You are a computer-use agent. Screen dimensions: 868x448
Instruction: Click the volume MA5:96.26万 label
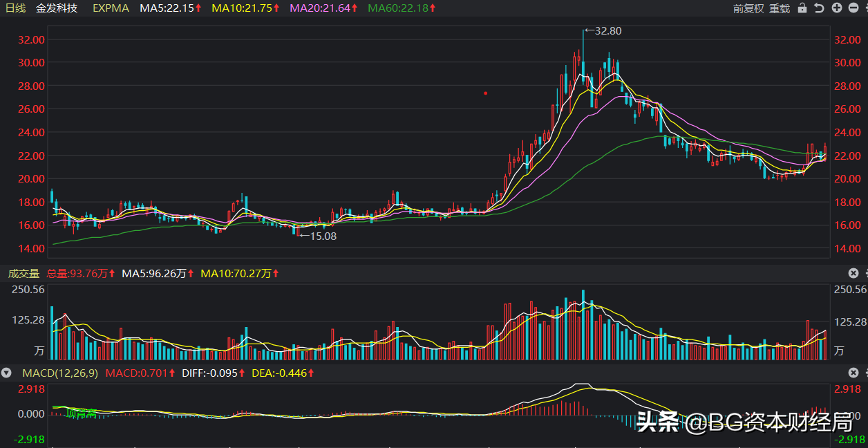pos(158,273)
